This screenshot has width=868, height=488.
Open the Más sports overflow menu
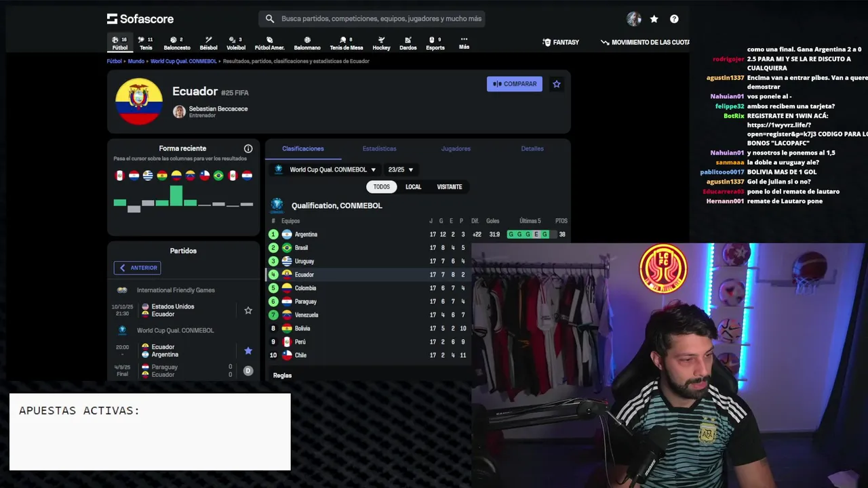[x=464, y=43]
